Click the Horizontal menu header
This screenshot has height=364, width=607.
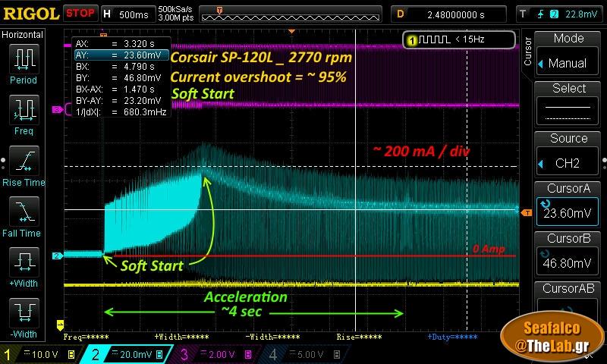point(23,35)
